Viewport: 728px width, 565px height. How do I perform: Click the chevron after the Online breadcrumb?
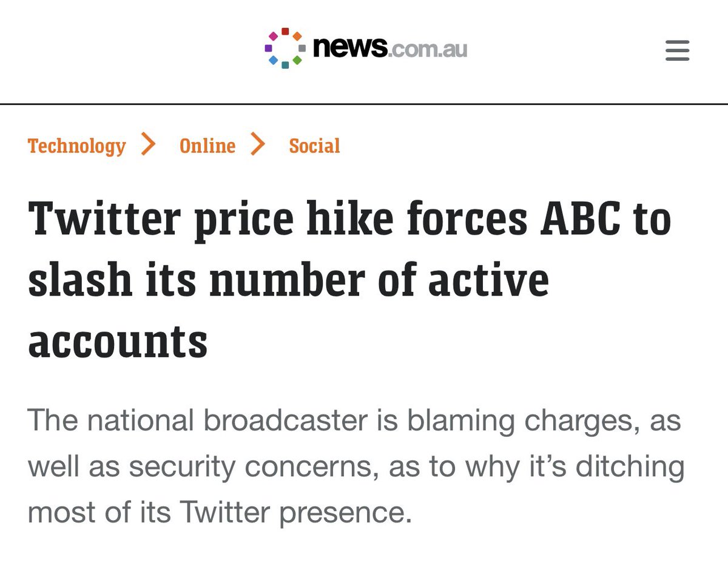pos(257,144)
